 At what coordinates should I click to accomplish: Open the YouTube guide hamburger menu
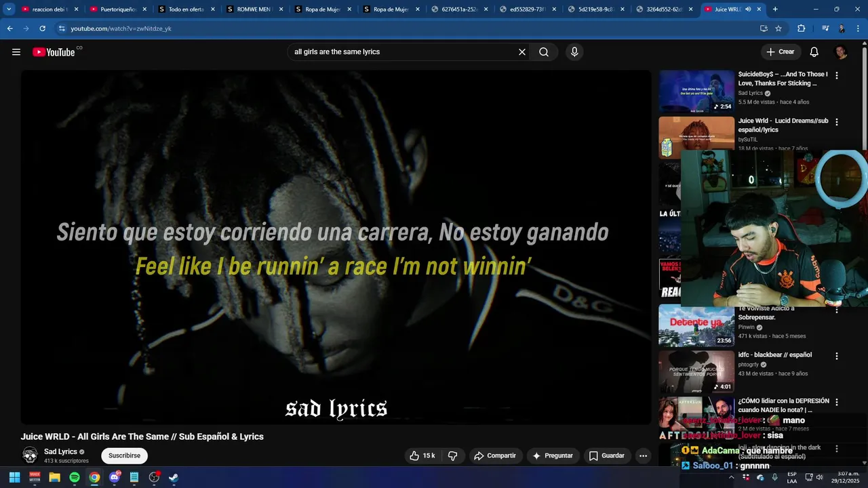pyautogui.click(x=16, y=52)
